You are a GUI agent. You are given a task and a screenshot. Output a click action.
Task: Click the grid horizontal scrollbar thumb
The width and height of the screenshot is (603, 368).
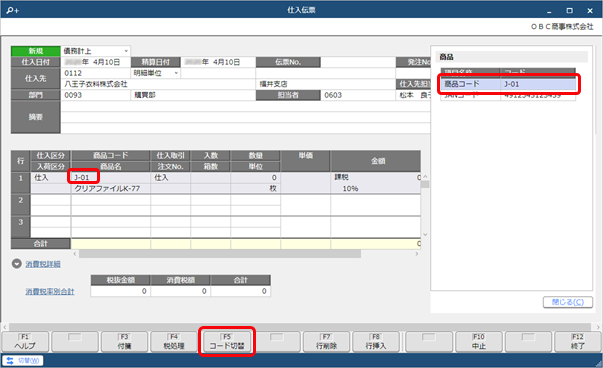[220, 254]
